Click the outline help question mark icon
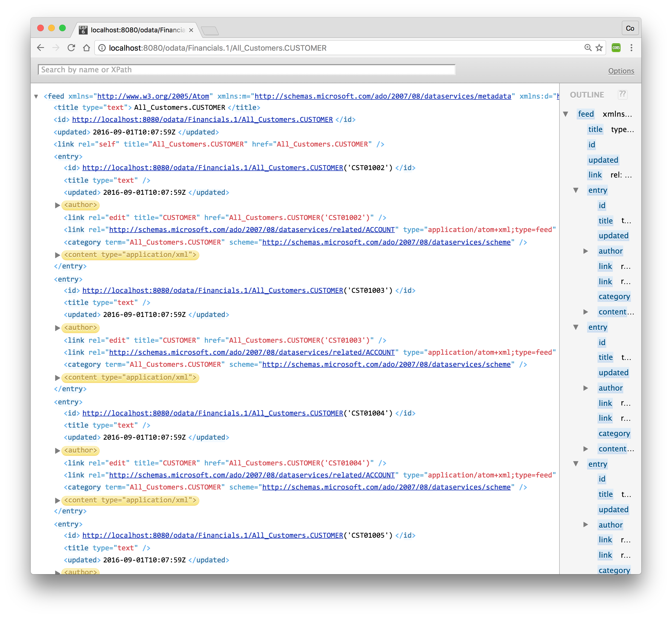 coord(622,94)
